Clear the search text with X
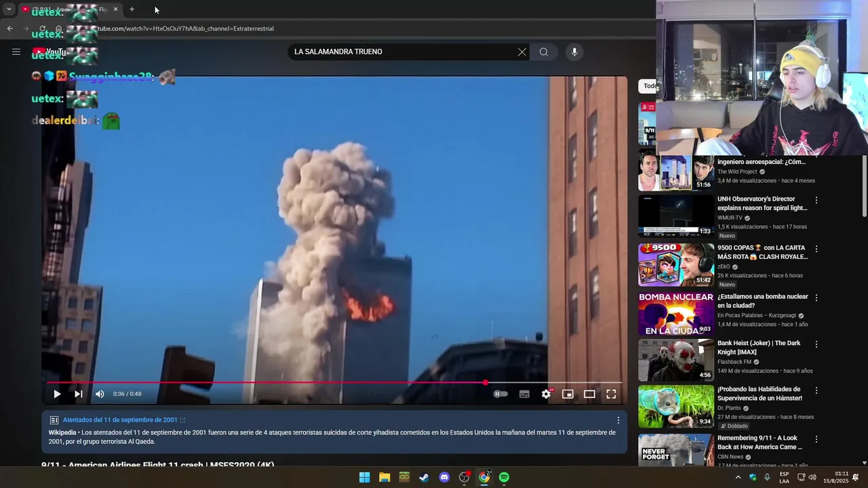 pos(522,52)
